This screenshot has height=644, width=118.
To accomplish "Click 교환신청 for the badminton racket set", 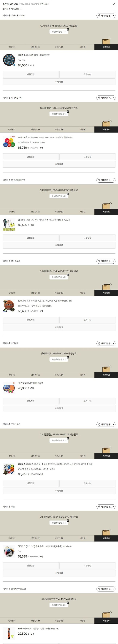I will (87, 238).
